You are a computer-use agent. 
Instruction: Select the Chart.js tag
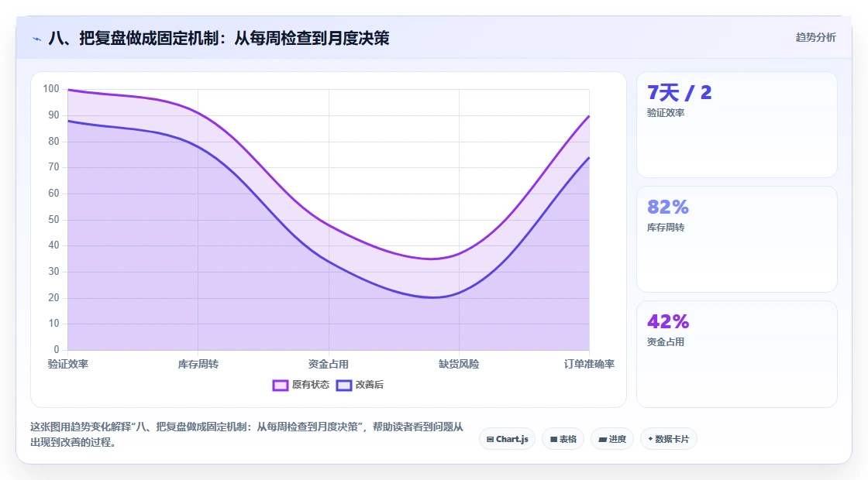507,439
